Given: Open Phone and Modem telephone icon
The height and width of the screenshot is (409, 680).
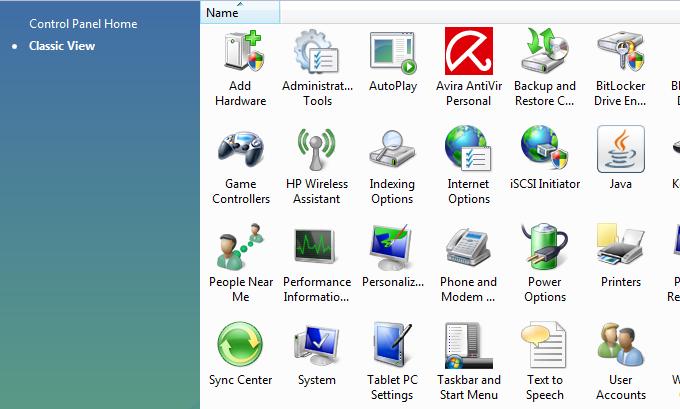Looking at the screenshot, I should (468, 246).
